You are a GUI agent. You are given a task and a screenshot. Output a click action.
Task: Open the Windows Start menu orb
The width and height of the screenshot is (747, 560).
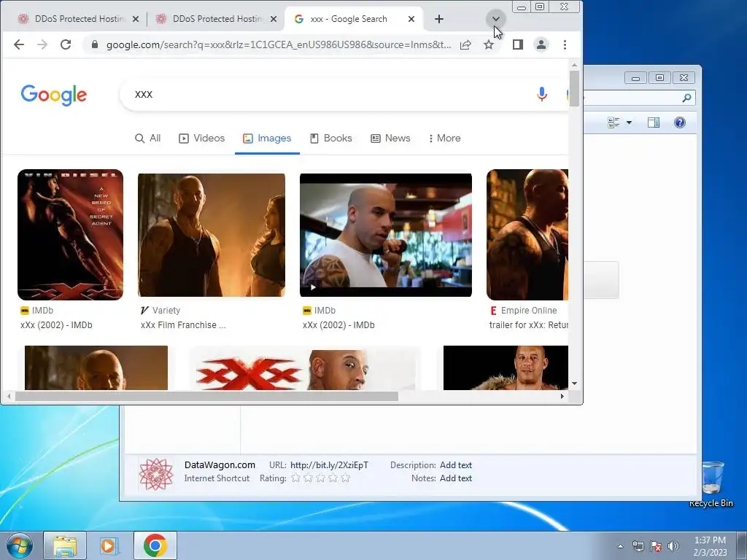[x=19, y=545]
